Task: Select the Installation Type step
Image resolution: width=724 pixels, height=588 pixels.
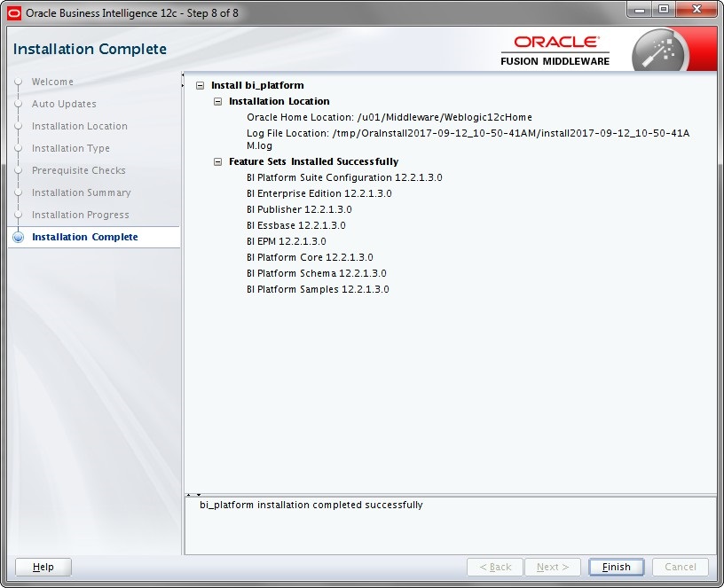Action: 71,148
